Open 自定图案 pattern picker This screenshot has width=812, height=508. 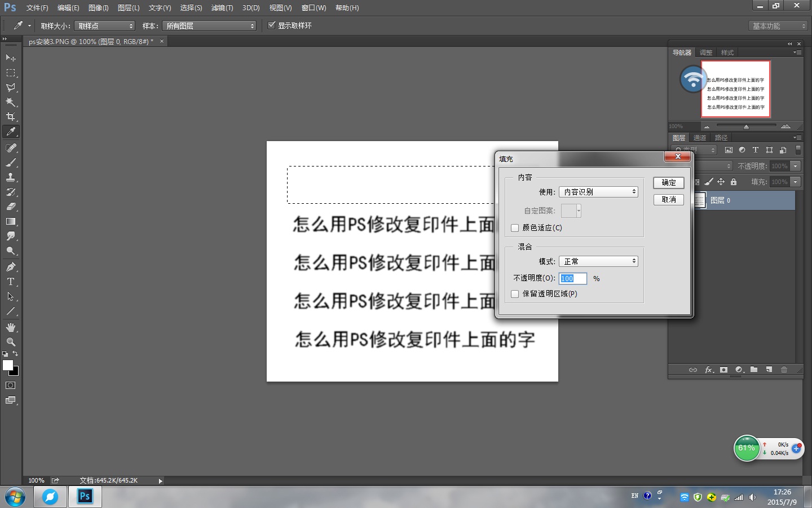click(x=571, y=211)
